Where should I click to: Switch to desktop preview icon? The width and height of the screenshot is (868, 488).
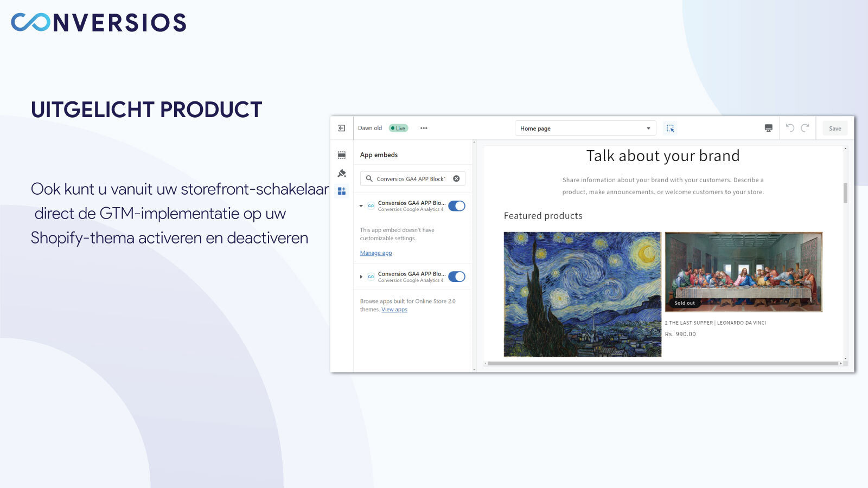pyautogui.click(x=768, y=129)
